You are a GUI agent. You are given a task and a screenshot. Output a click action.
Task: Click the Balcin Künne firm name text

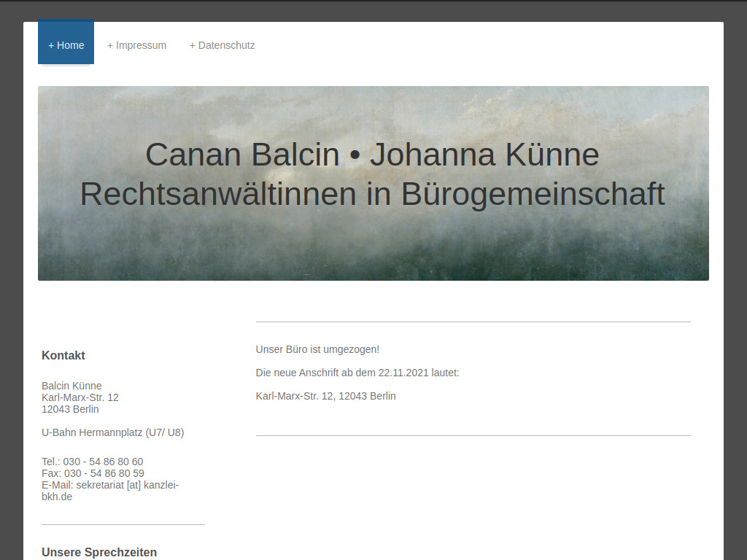71,385
